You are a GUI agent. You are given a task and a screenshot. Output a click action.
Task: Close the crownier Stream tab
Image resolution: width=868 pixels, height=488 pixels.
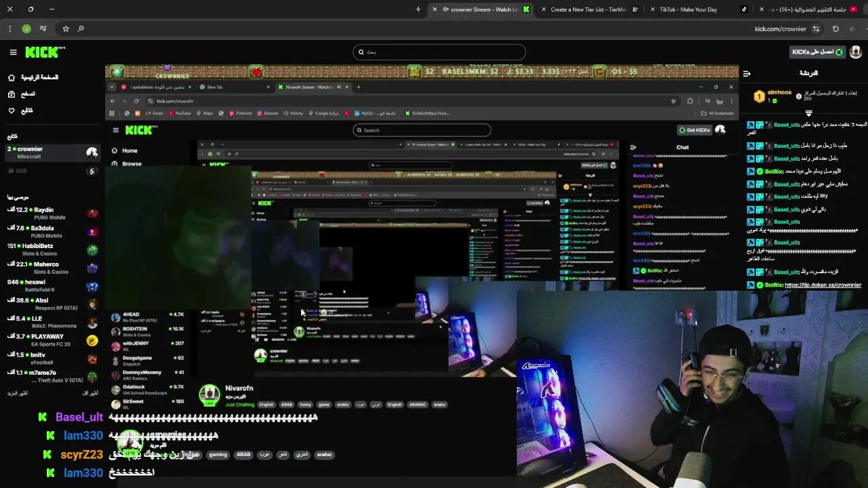435,9
